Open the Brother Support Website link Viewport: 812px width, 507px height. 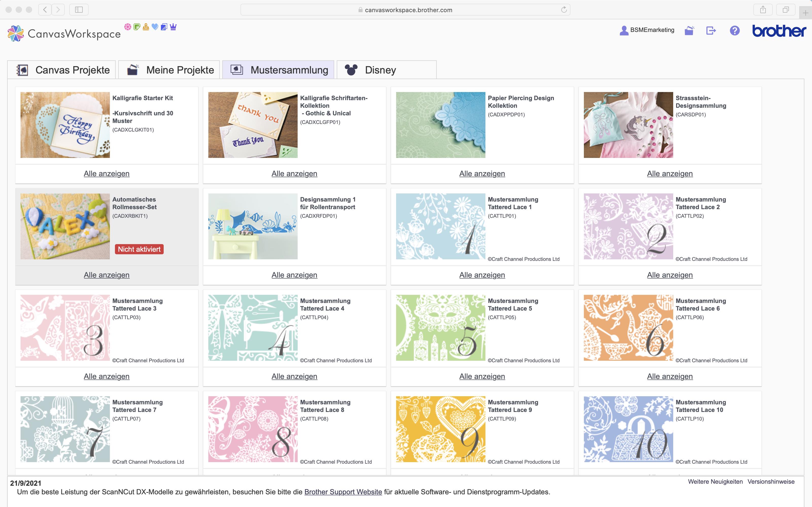point(343,492)
